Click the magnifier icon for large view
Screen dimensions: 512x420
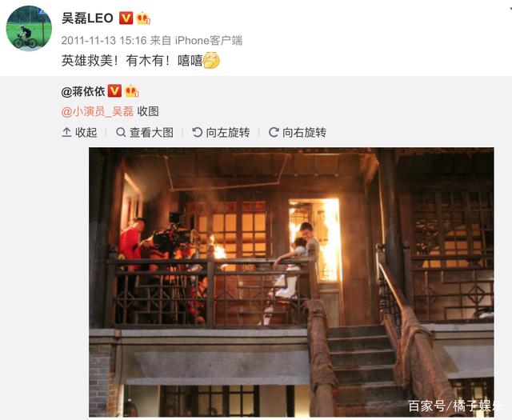tap(121, 132)
